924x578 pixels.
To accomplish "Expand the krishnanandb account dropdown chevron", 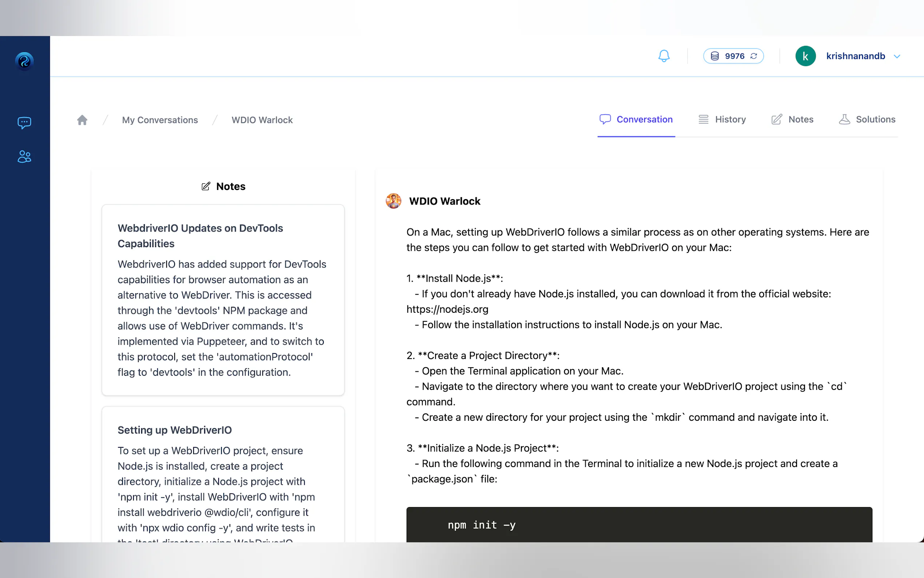I will 897,56.
